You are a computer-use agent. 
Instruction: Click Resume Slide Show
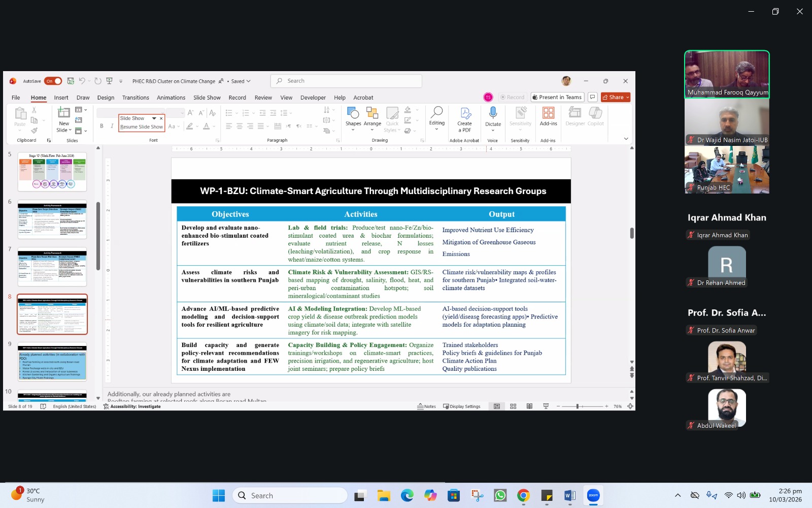point(142,127)
